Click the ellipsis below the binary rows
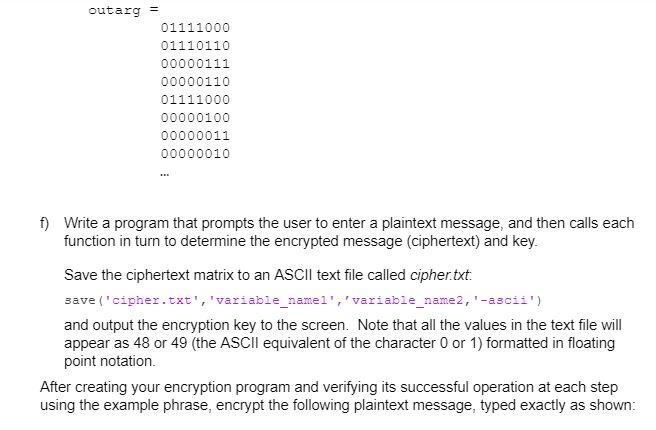The height and width of the screenshot is (430, 656). [164, 174]
